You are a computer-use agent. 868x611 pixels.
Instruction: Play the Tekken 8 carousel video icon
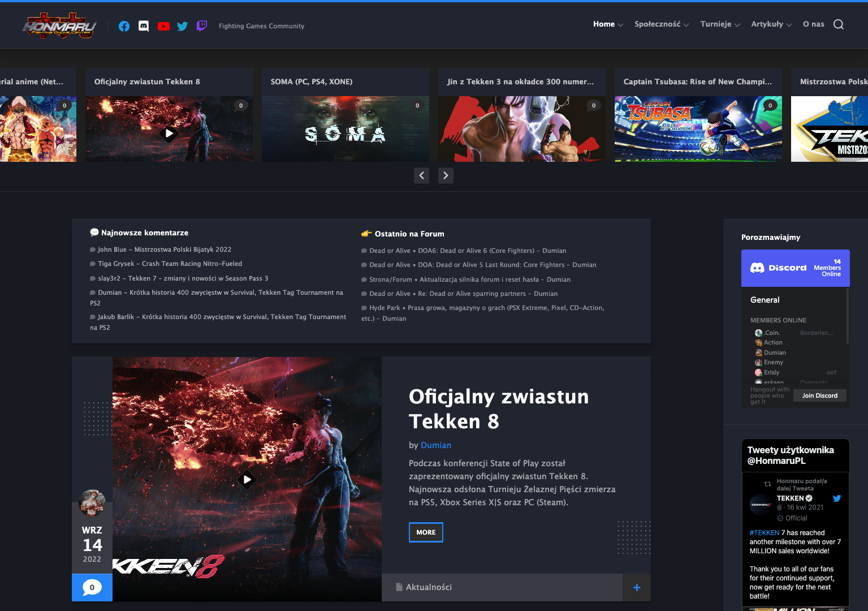pyautogui.click(x=169, y=134)
